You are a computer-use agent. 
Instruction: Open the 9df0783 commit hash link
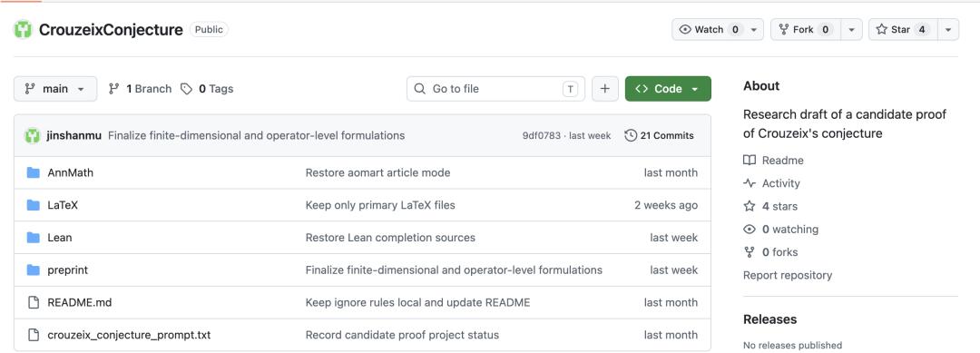coord(541,135)
